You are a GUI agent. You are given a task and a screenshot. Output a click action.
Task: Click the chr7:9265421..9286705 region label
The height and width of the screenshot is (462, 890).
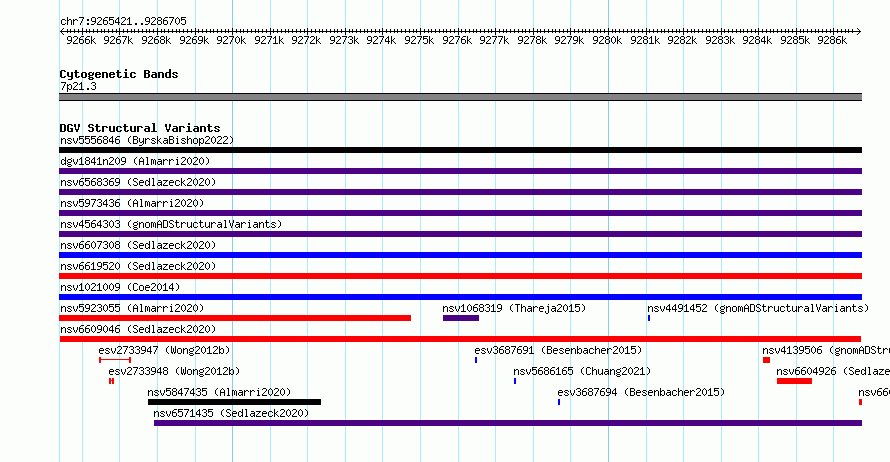point(123,21)
